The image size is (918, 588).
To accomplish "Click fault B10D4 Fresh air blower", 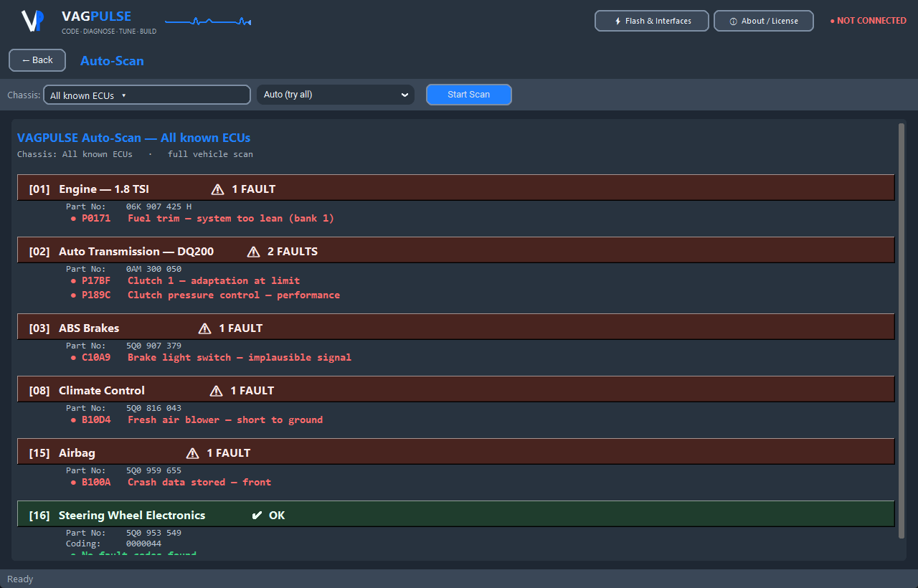I will point(197,419).
